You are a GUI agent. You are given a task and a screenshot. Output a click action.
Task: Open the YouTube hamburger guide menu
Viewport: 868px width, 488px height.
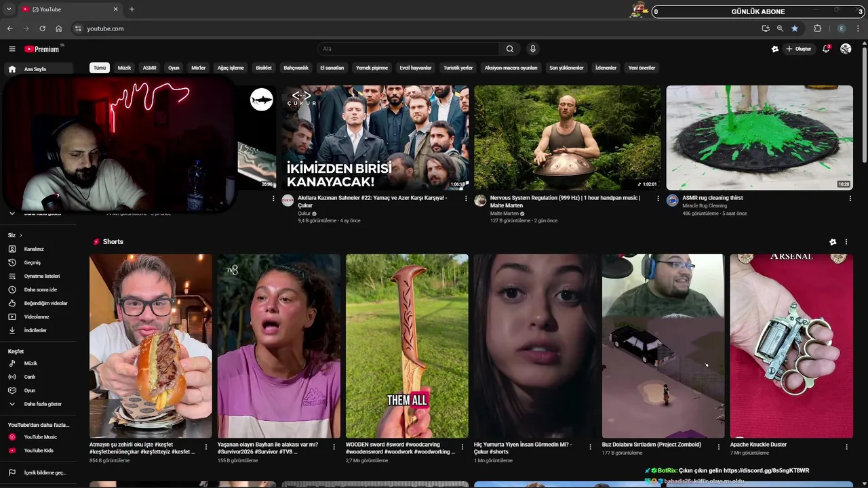click(12, 49)
